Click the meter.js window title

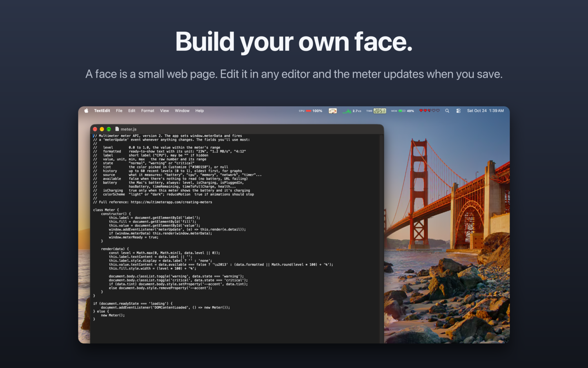point(129,129)
